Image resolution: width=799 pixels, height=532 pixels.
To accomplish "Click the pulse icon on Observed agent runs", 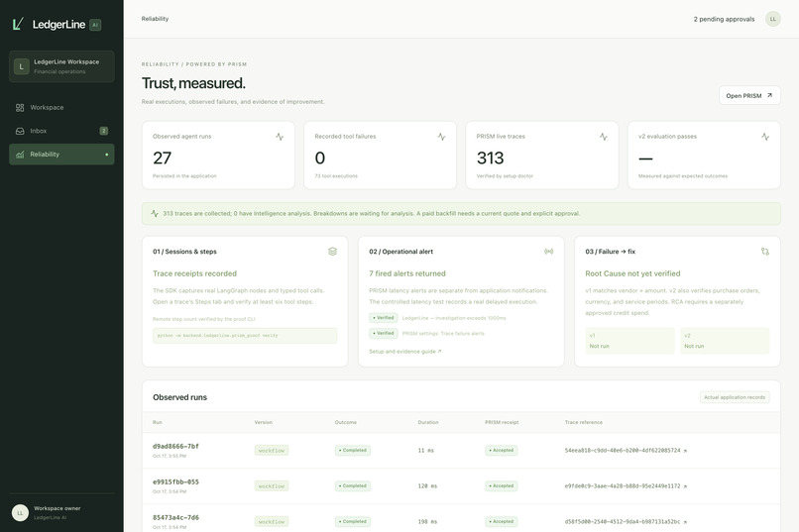I will tap(280, 137).
